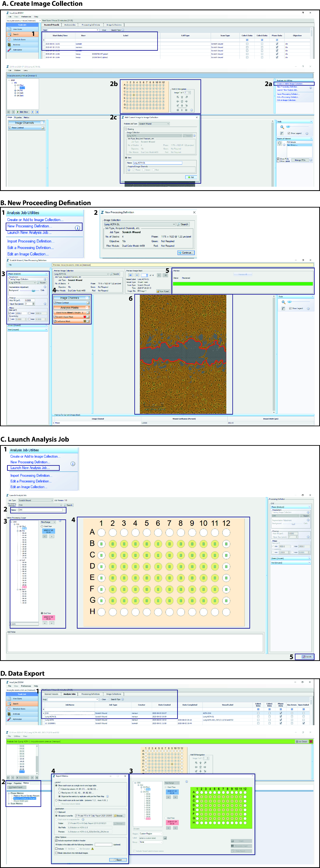Click Continue button in New Processing Definition dialog
This screenshot has width=320, height=868.
coord(186,253)
